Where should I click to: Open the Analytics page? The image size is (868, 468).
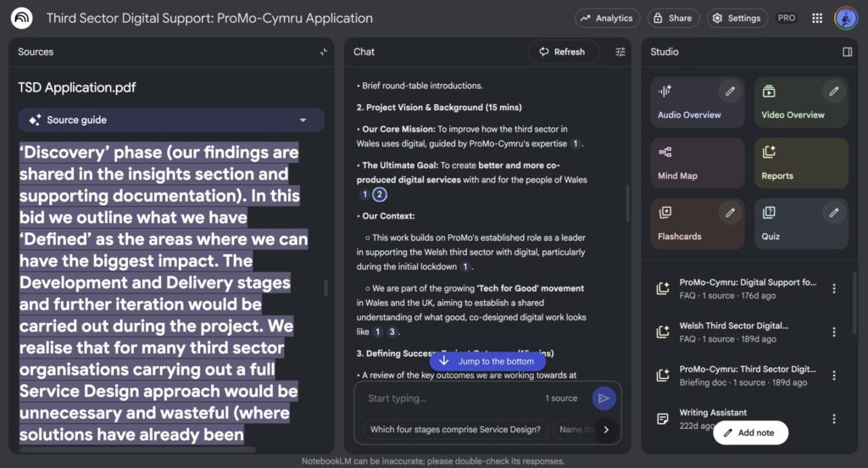[607, 18]
